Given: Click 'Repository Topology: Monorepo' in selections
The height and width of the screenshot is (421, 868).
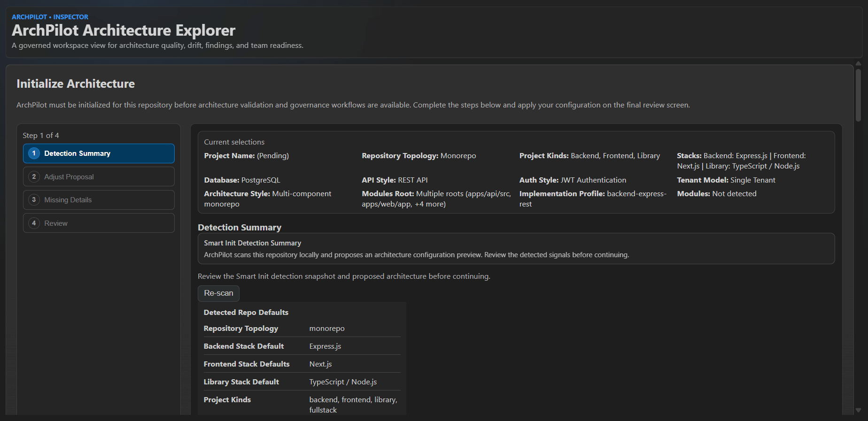Looking at the screenshot, I should (x=418, y=156).
